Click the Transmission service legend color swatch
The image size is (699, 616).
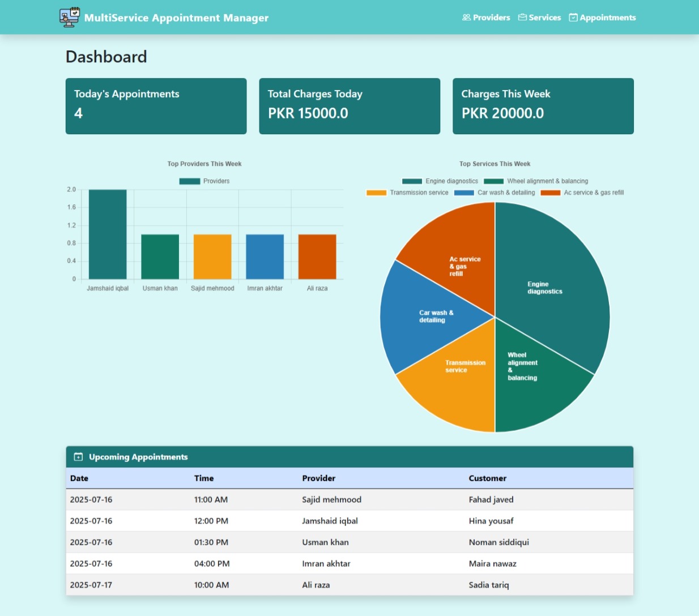pyautogui.click(x=376, y=192)
